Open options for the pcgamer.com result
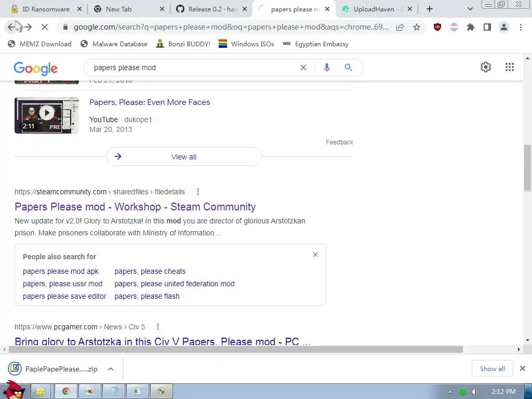The height and width of the screenshot is (399, 532). click(158, 327)
